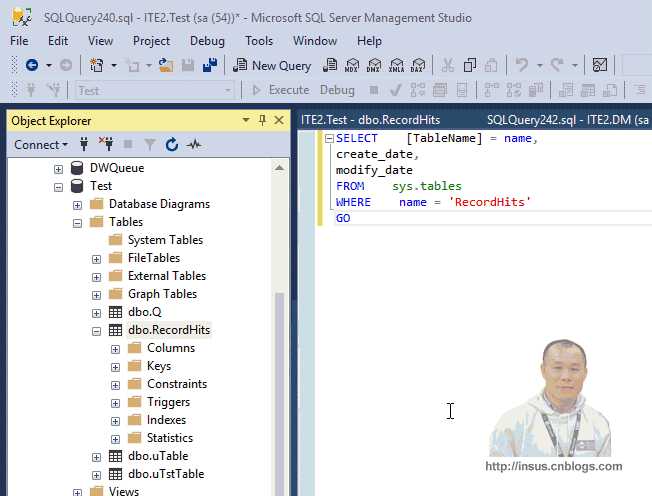Open the File menu
Screen dimensions: 652x496
tap(19, 41)
